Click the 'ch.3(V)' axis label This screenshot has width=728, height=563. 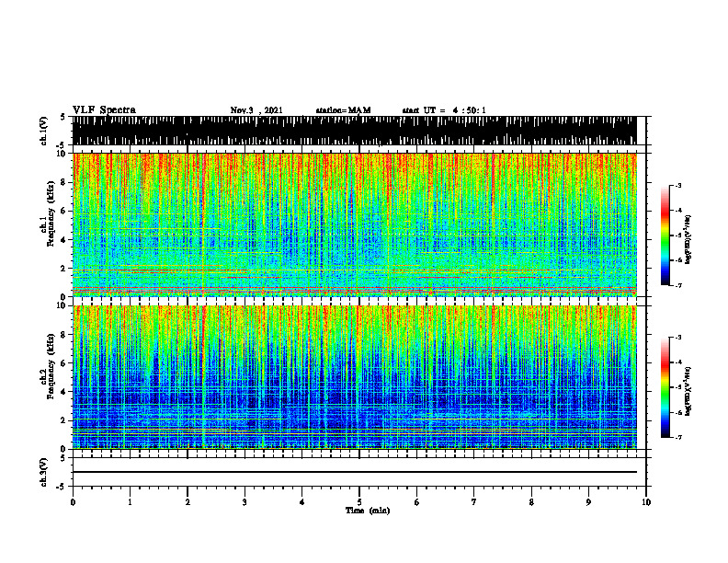tap(44, 472)
